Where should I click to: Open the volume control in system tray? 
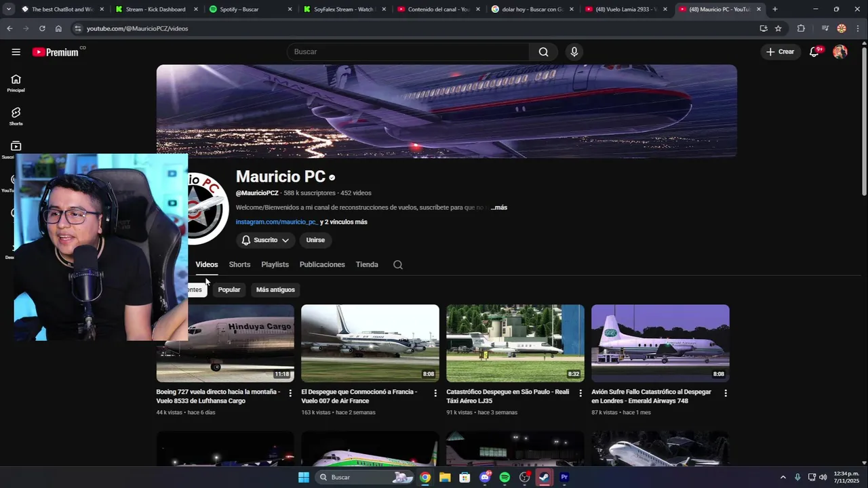[x=823, y=477]
